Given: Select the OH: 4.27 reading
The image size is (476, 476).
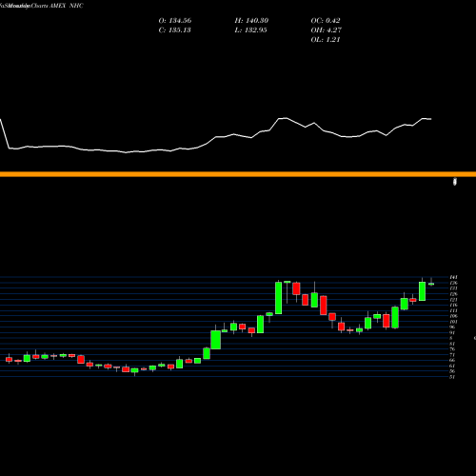Looking at the screenshot, I should click(327, 30).
